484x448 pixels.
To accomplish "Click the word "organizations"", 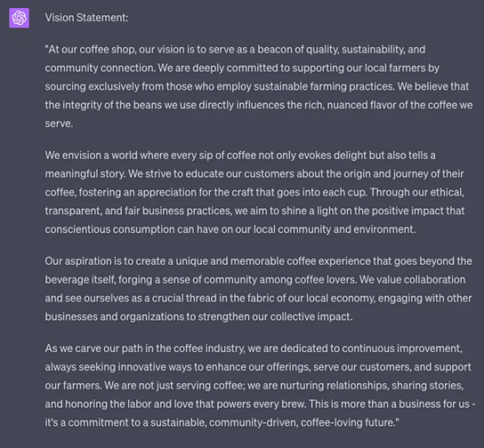I will pyautogui.click(x=152, y=316).
